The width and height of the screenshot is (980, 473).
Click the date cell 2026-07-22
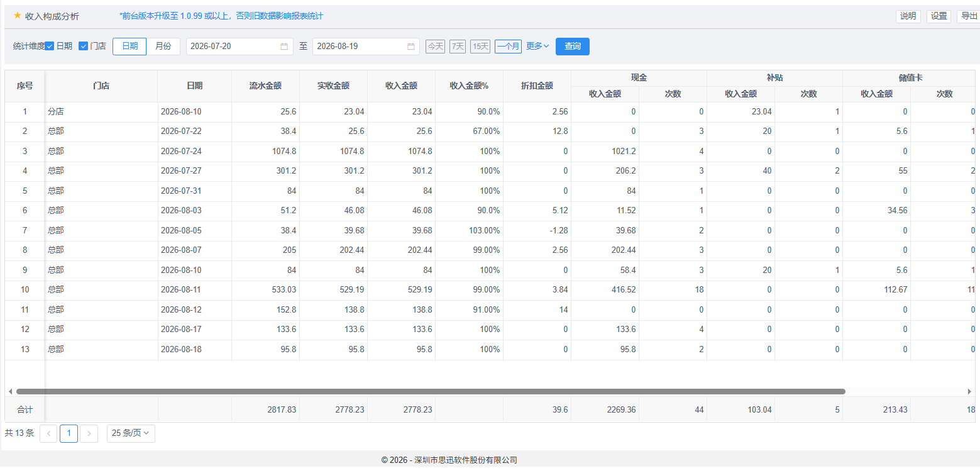pyautogui.click(x=195, y=131)
